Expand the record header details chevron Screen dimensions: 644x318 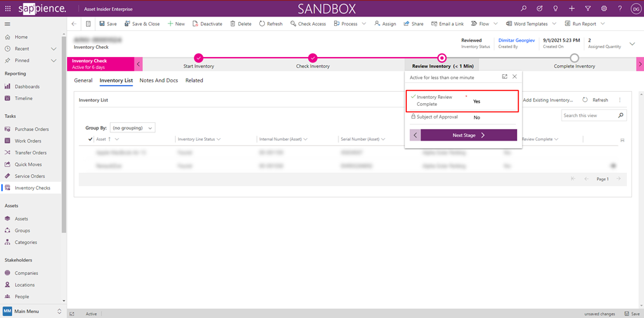[631, 44]
